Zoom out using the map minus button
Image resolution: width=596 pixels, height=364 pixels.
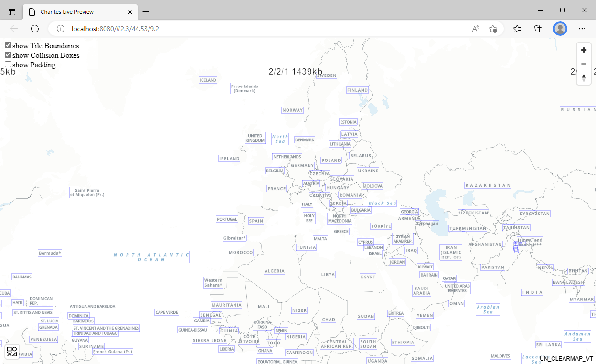pyautogui.click(x=584, y=64)
